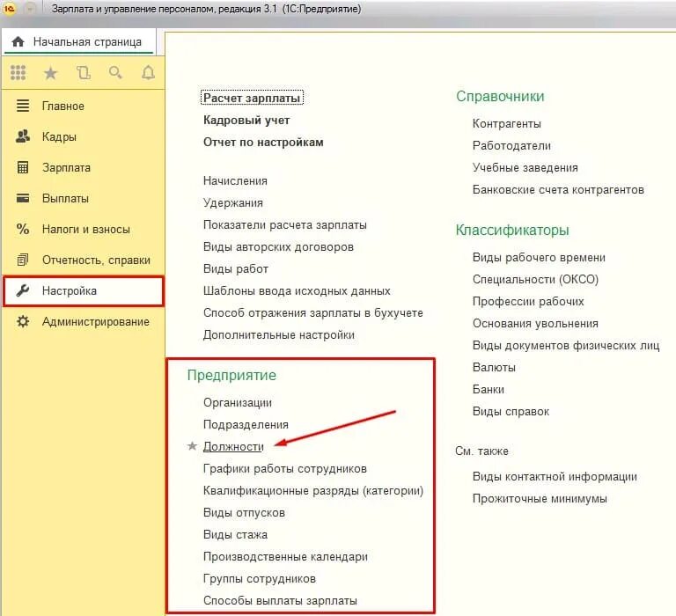Click the home icon on Начальная страница
The image size is (676, 616).
[18, 42]
